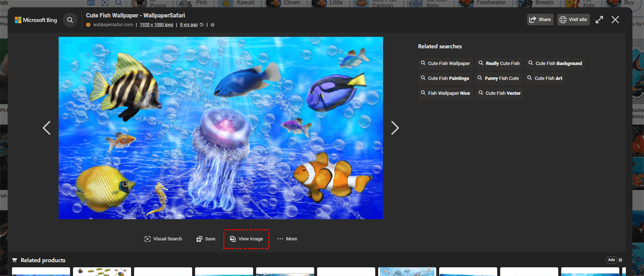Search related: Funny Fish Cute
The height and width of the screenshot is (276, 644).
(499, 78)
